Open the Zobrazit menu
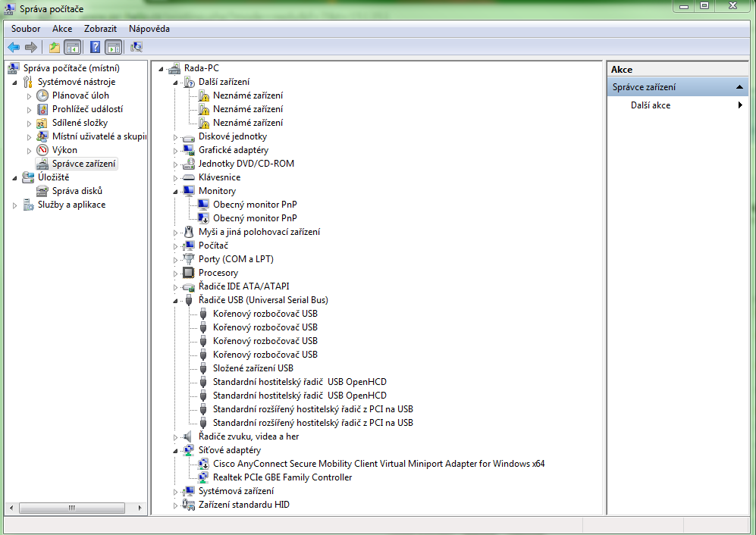756x535 pixels. click(100, 29)
